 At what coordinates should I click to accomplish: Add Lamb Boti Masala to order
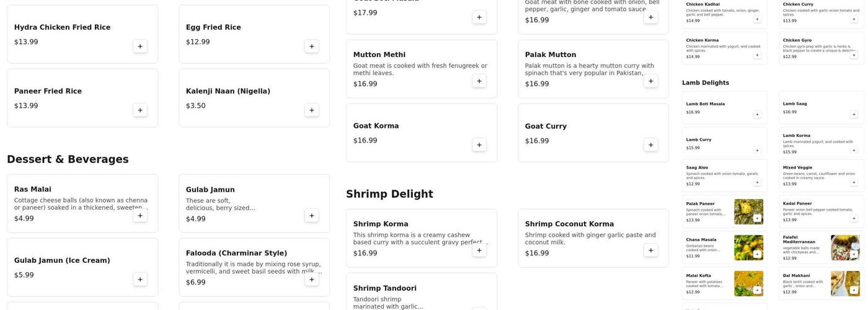(x=757, y=115)
